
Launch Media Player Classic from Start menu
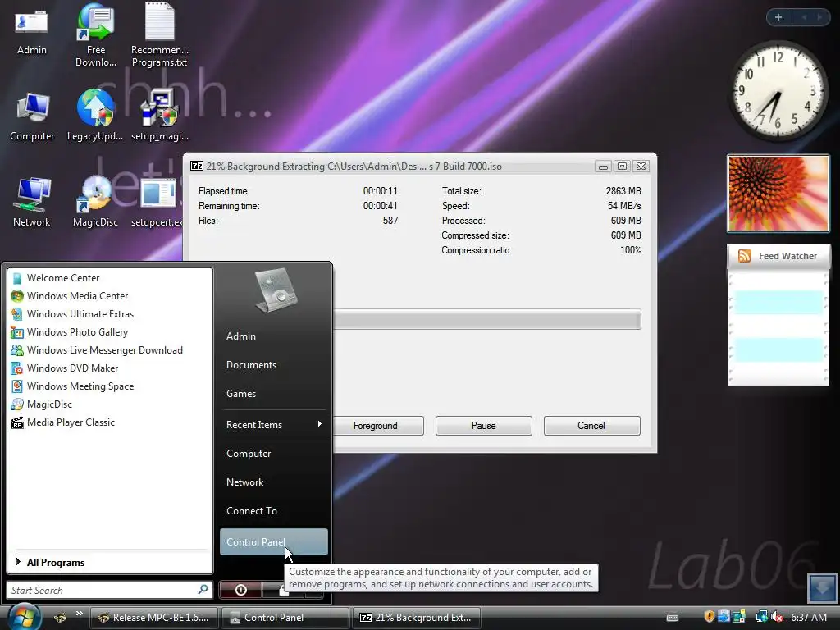click(110, 422)
